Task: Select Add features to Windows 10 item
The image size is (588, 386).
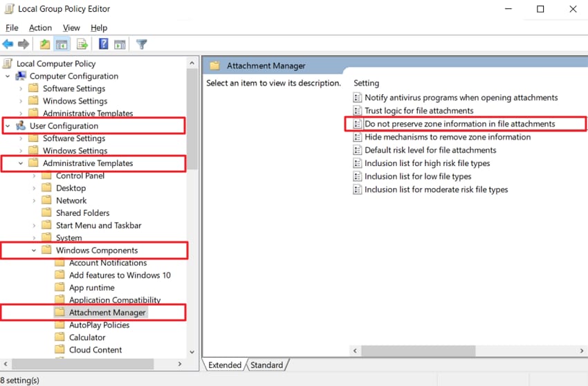Action: pyautogui.click(x=120, y=275)
